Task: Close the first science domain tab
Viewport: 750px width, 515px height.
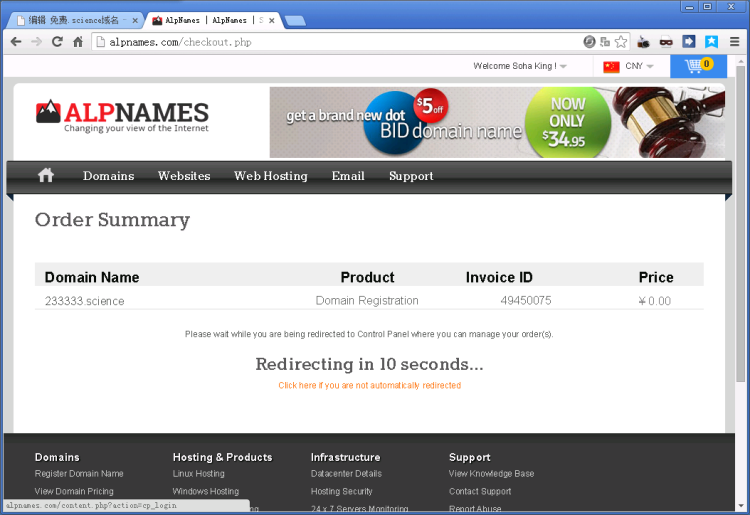Action: 135,21
